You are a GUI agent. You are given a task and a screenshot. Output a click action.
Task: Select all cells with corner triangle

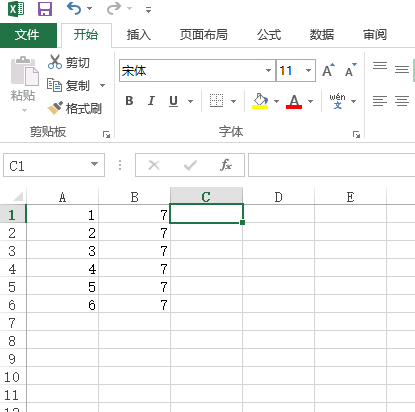17,196
